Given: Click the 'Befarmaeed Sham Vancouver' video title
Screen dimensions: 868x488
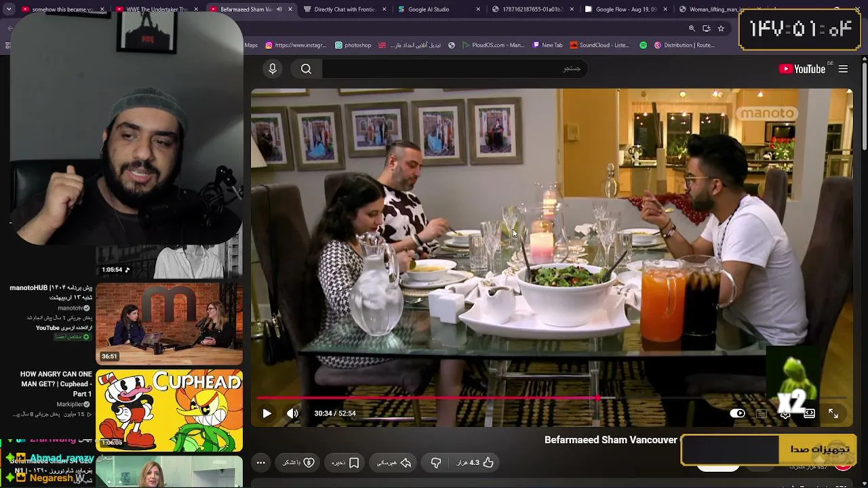Looking at the screenshot, I should pyautogui.click(x=610, y=440).
